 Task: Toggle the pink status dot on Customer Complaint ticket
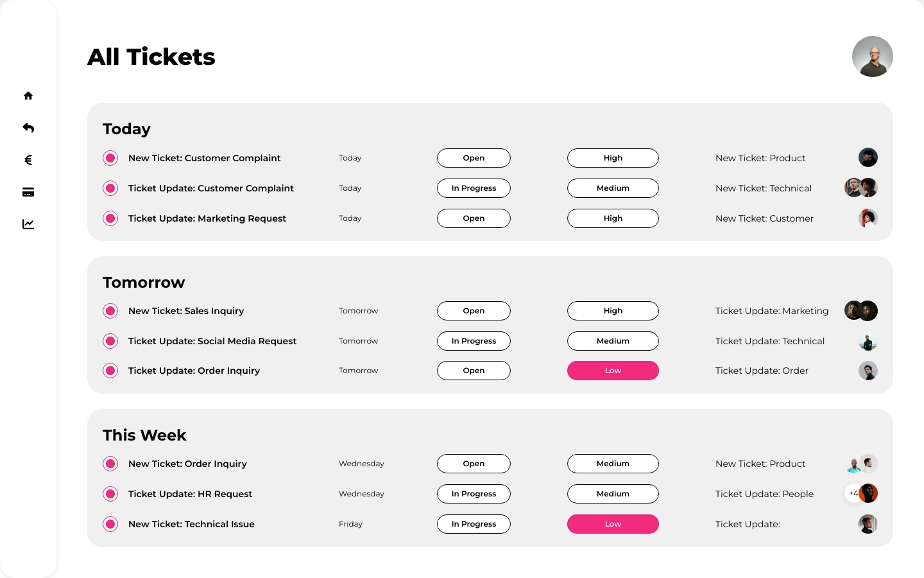110,158
